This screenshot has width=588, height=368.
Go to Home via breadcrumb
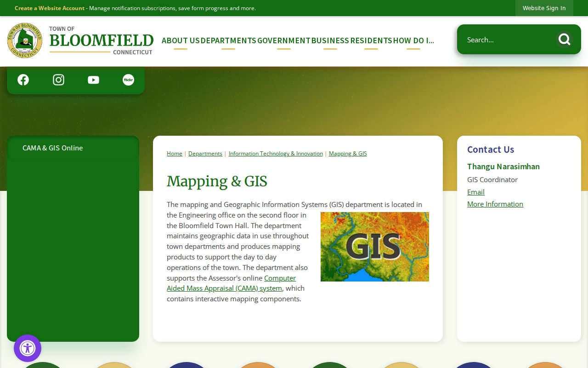point(175,154)
